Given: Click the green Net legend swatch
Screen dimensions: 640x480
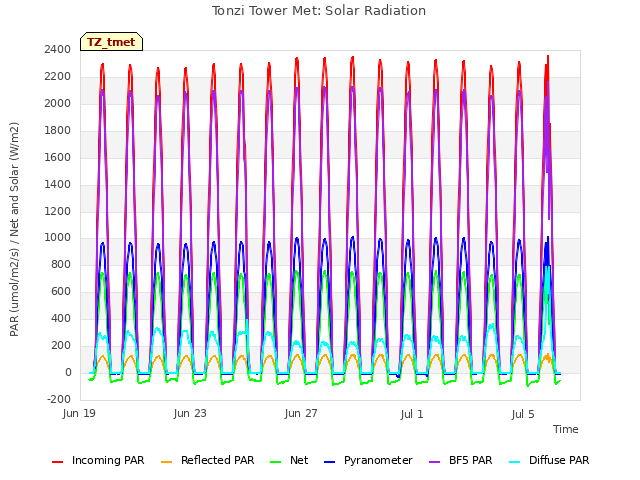Looking at the screenshot, I should click(276, 462).
